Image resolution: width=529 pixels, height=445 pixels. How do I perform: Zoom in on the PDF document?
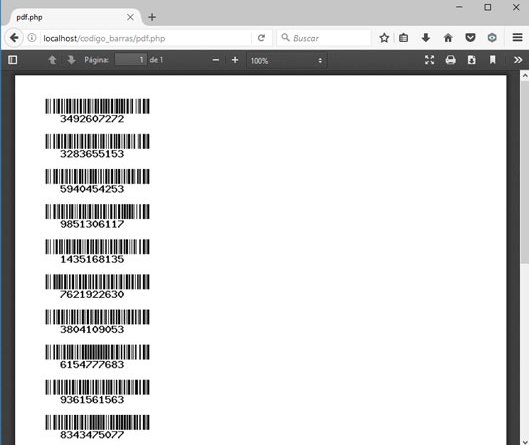click(x=235, y=60)
